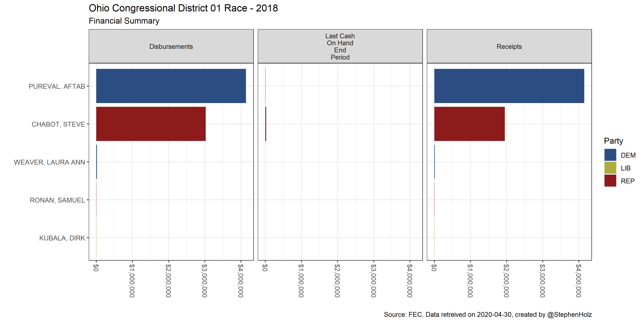Click the FEC source caption

point(487,314)
